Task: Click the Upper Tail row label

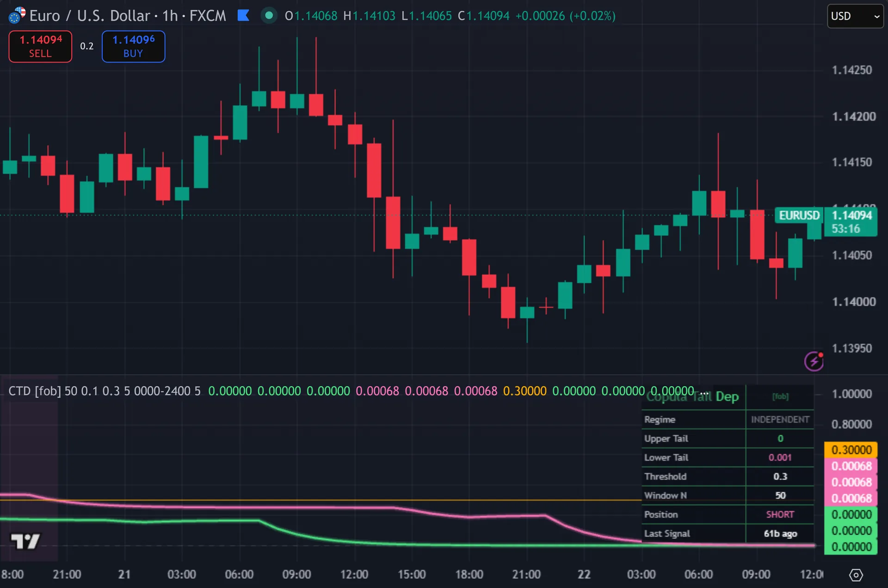Action: [x=666, y=439]
